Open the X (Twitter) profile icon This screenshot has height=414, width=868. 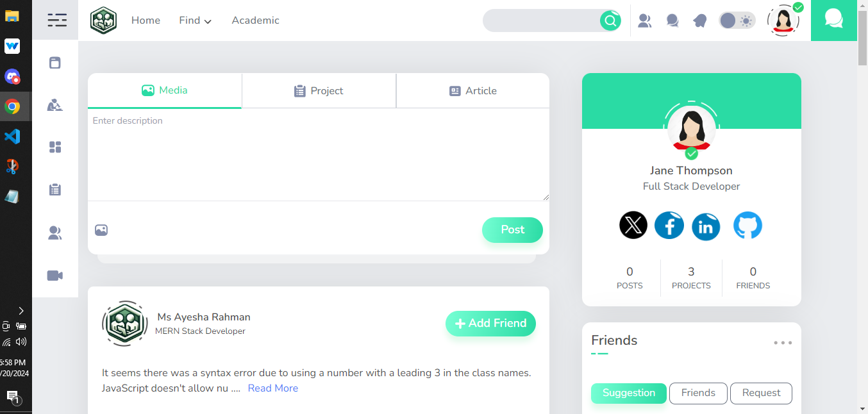(633, 225)
